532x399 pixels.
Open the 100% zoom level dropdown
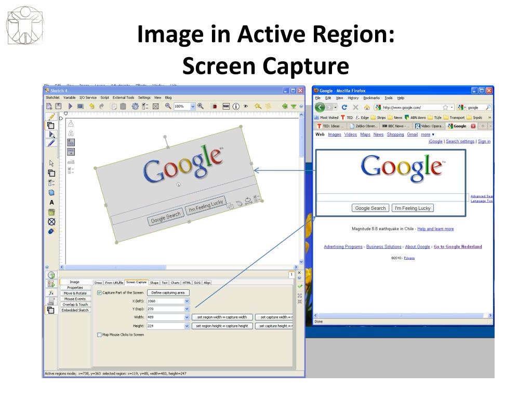pyautogui.click(x=193, y=107)
